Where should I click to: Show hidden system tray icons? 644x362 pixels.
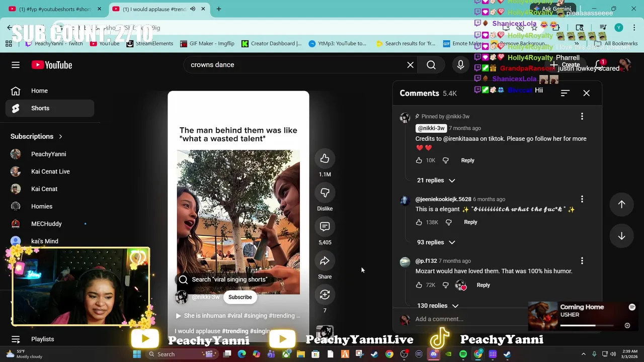click(584, 354)
